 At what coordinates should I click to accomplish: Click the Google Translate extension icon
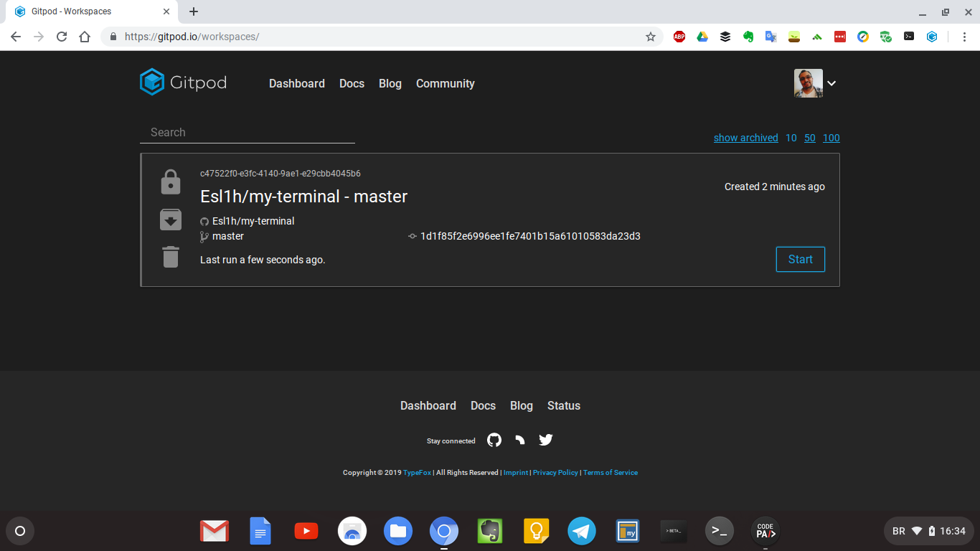[771, 37]
